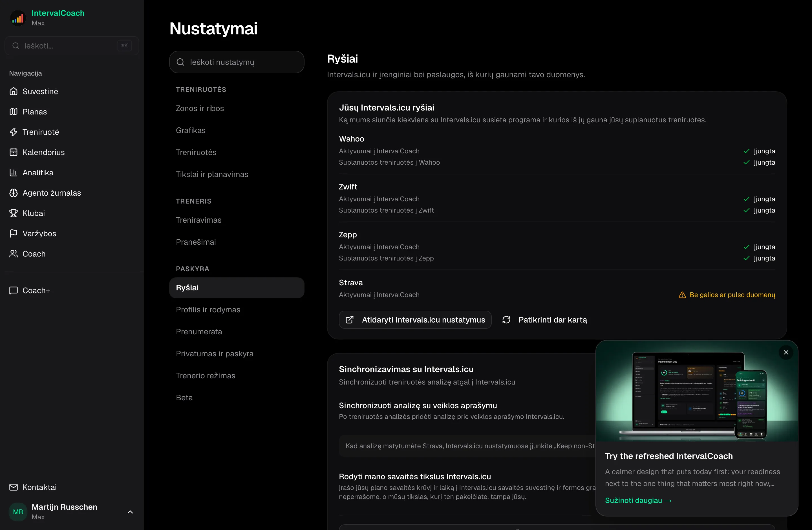Open Treniruotės item under Treniruotės settings
The width and height of the screenshot is (812, 530).
click(x=237, y=152)
